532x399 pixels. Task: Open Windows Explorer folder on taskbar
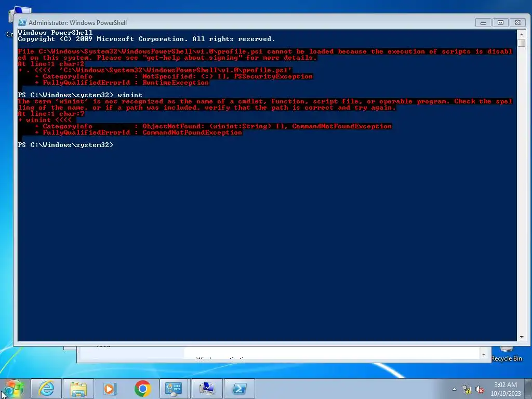coord(78,389)
